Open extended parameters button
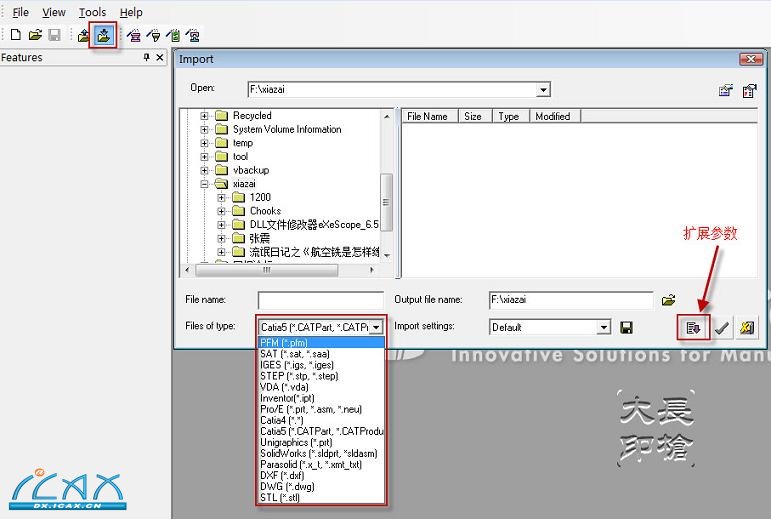 coord(693,327)
